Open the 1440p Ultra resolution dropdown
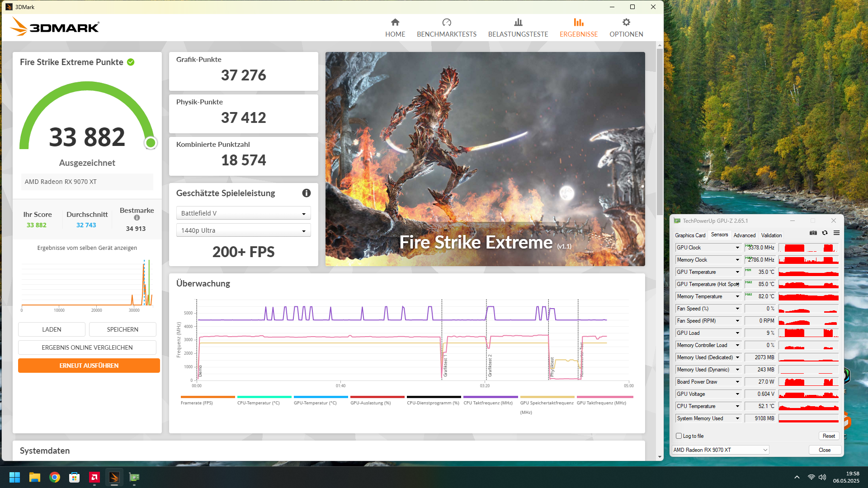868x488 pixels. [243, 230]
